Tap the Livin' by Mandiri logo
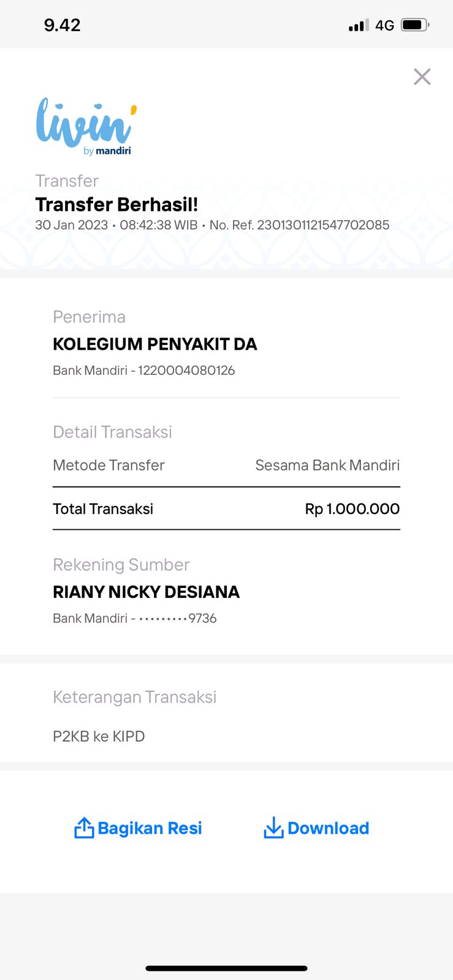Viewport: 453px width, 980px height. pos(85,126)
